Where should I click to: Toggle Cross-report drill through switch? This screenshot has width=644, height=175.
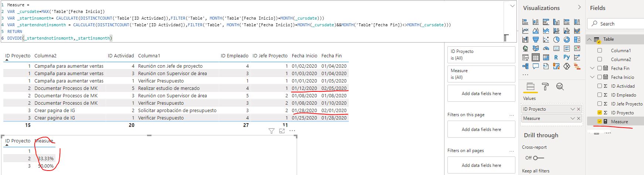[x=538, y=158]
